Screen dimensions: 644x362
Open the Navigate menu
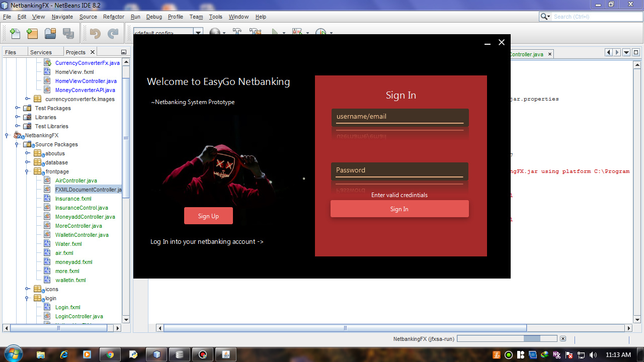[x=62, y=17]
